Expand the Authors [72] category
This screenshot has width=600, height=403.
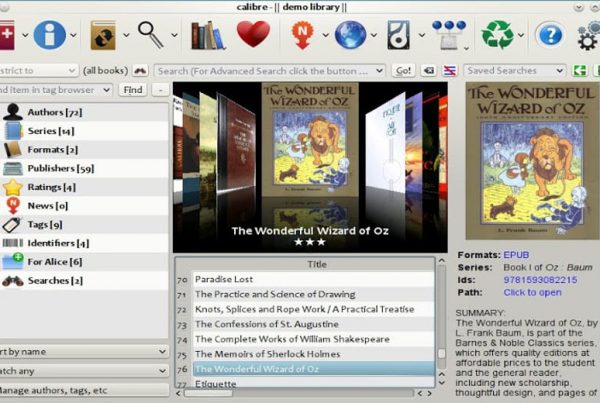pyautogui.click(x=84, y=112)
